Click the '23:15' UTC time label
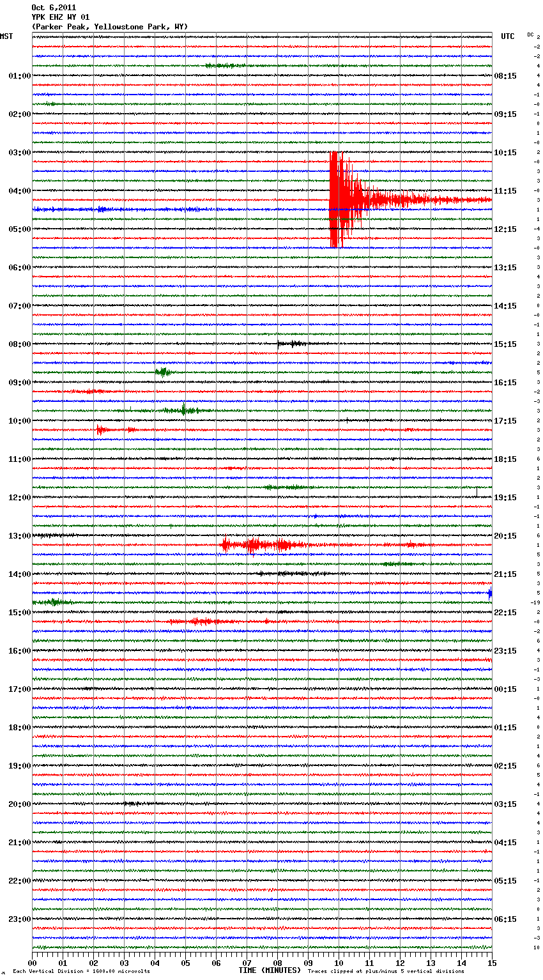This screenshot has height=980, width=543. (x=505, y=651)
